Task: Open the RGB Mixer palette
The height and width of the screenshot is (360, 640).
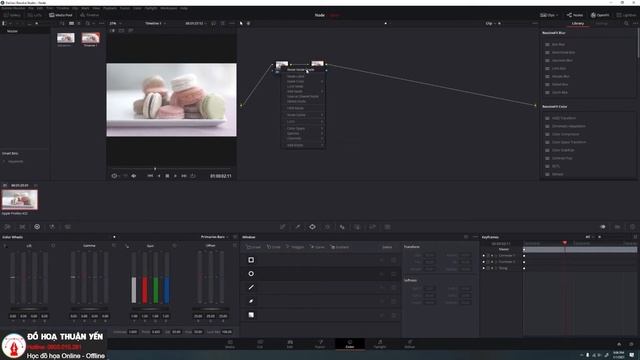Action: pos(52,227)
